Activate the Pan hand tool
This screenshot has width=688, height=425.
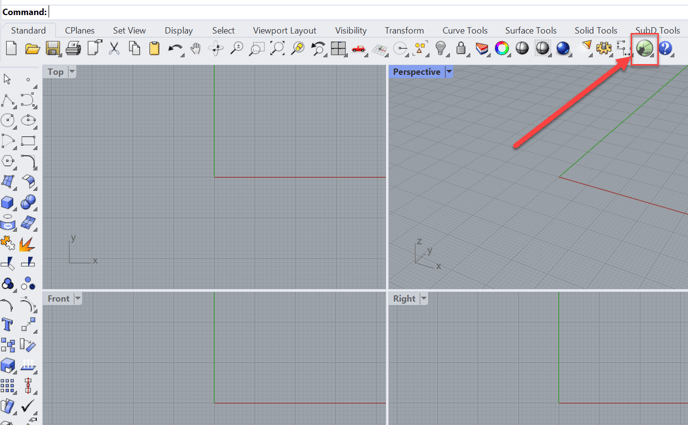[196, 48]
